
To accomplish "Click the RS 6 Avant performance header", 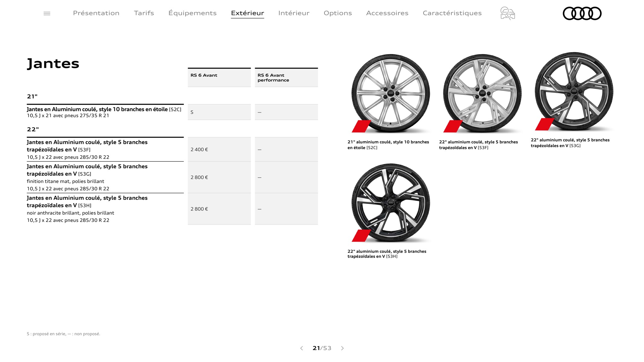I will tap(286, 78).
